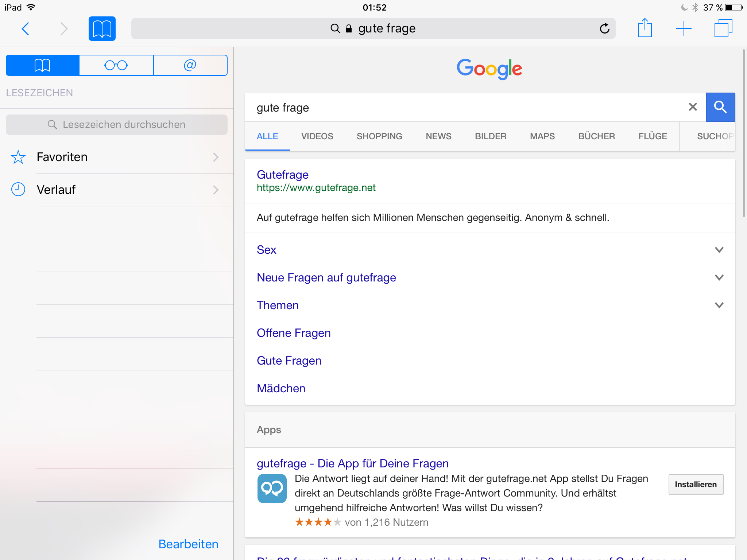Screen dimensions: 747x560
Task: Tap the gutefrage app icon
Action: coord(272,489)
